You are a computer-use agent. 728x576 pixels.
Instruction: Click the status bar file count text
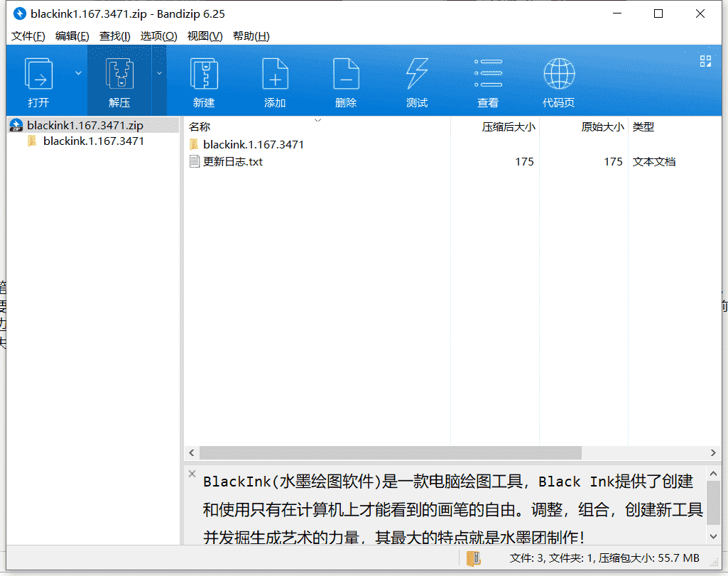coord(604,558)
